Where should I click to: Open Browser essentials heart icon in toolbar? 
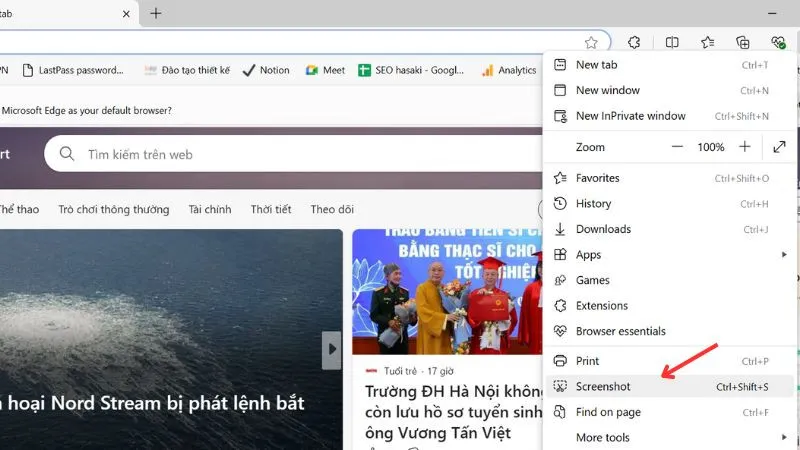[778, 42]
